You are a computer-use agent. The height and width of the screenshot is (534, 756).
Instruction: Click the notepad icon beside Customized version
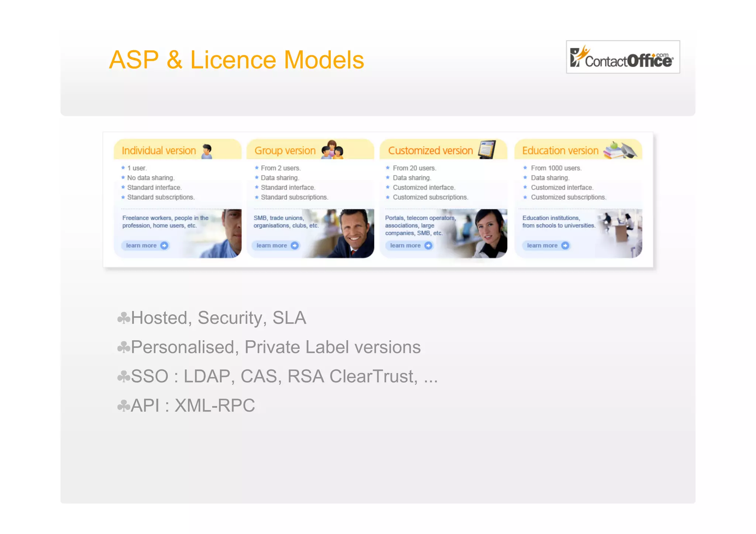tap(487, 149)
